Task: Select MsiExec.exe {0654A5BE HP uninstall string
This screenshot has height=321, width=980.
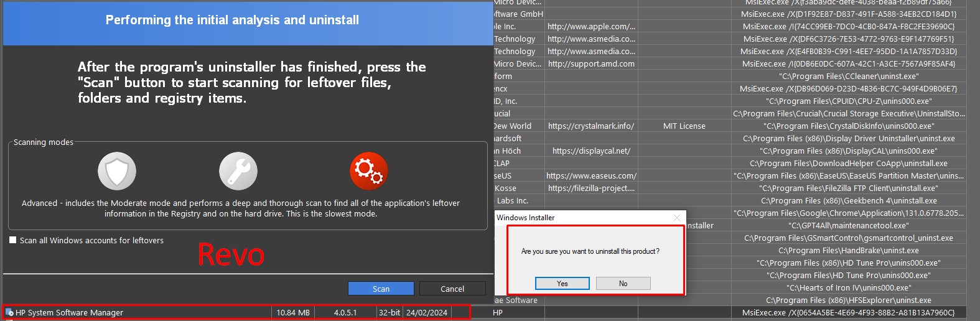Action: tap(849, 312)
